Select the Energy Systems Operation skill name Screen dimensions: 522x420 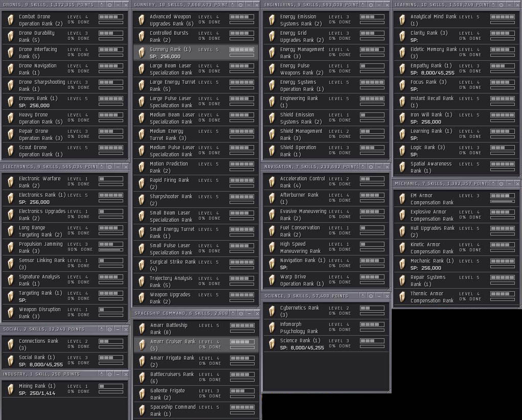click(302, 85)
